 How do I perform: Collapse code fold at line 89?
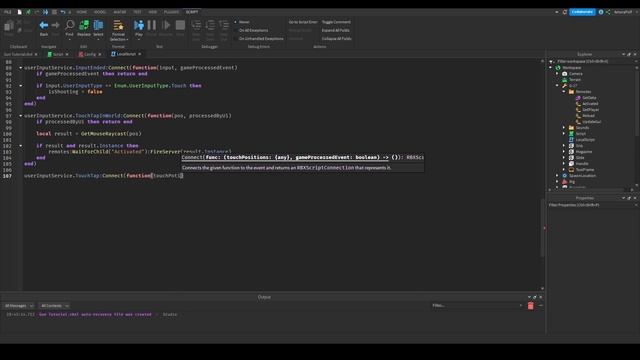coord(21,68)
